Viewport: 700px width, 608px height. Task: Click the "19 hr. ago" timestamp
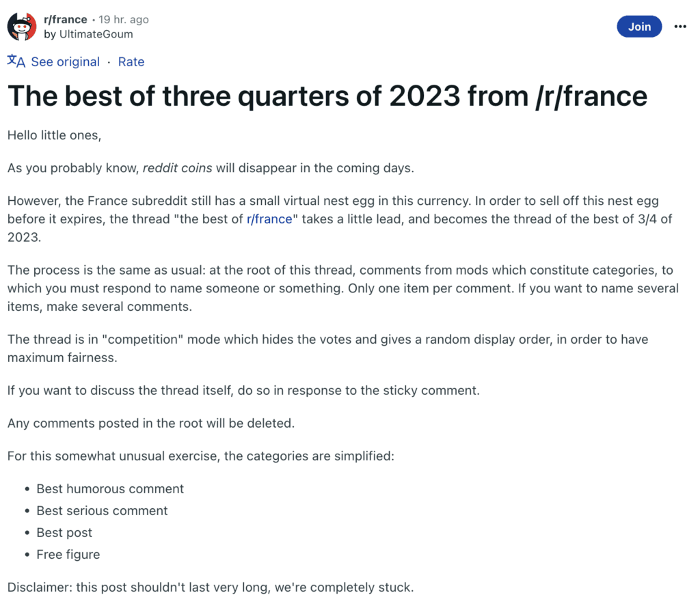pyautogui.click(x=122, y=19)
